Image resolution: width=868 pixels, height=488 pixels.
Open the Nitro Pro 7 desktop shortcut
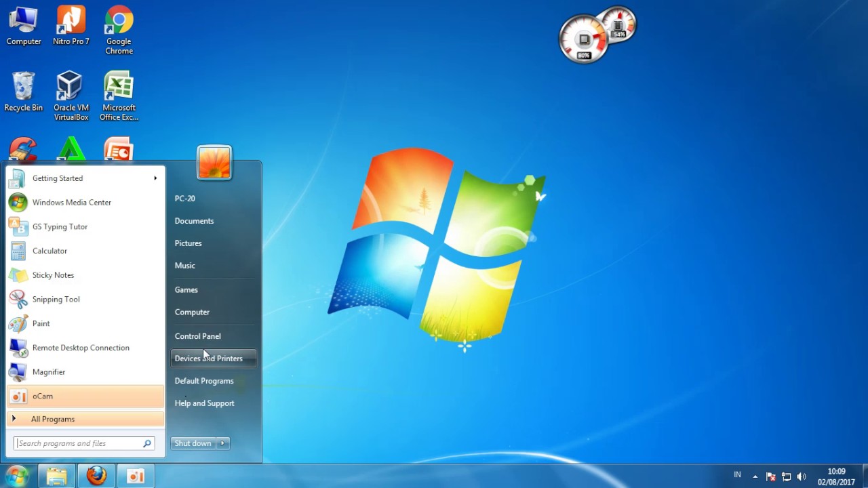(71, 26)
